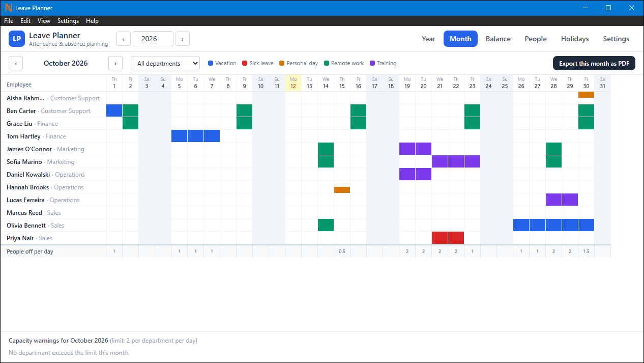Click the Ben Carter employee name
The image size is (644, 363).
21,111
